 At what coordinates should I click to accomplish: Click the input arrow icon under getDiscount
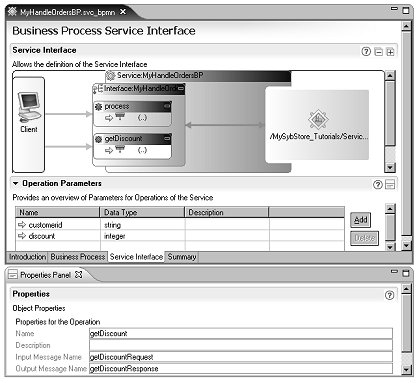(109, 150)
